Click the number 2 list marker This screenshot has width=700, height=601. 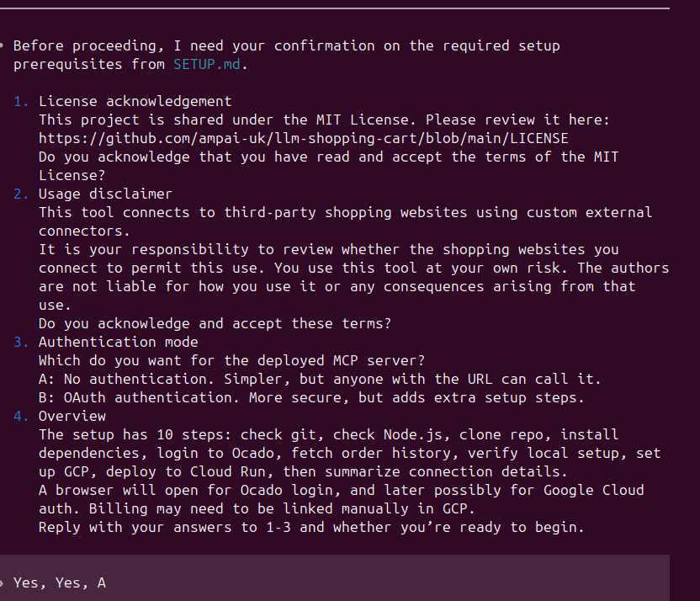(21, 194)
